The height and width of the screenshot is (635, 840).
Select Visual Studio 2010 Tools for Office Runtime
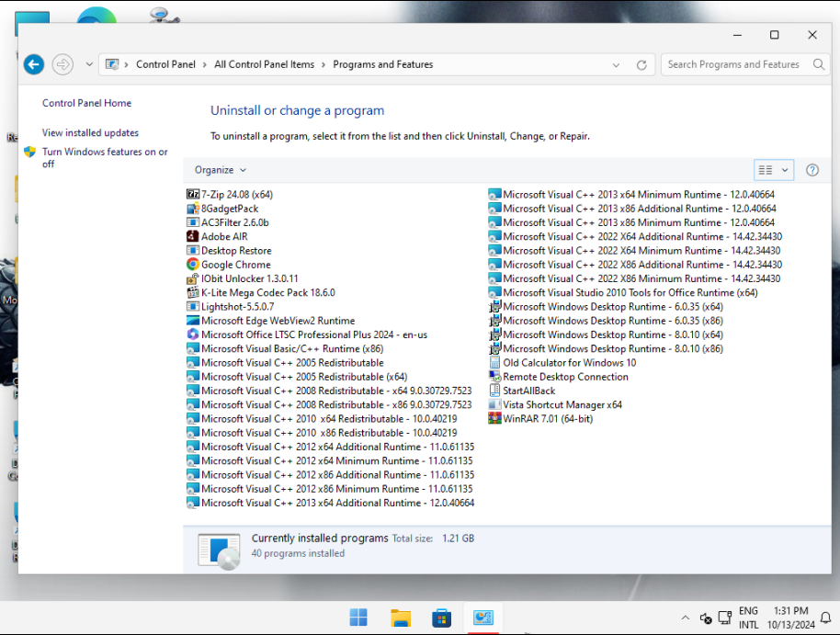coord(623,292)
